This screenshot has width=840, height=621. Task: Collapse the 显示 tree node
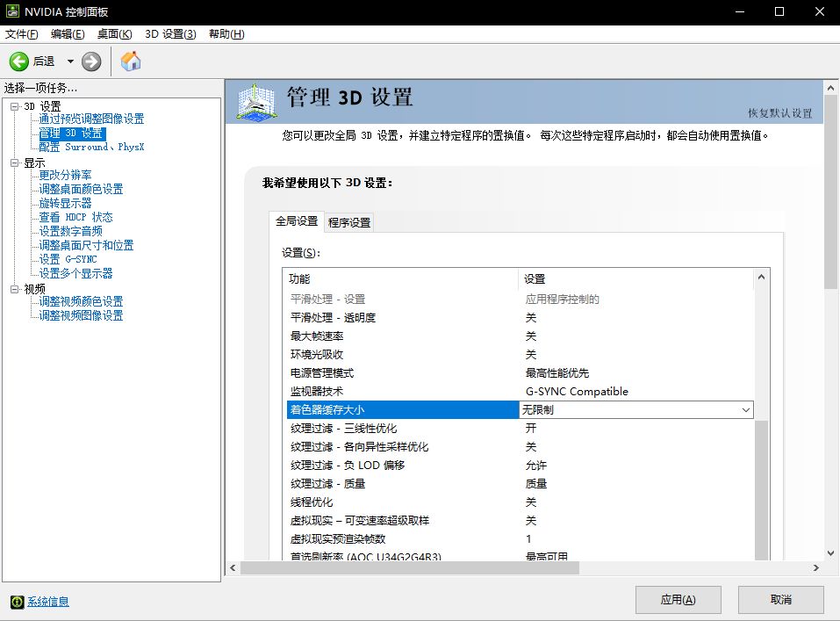[x=14, y=163]
